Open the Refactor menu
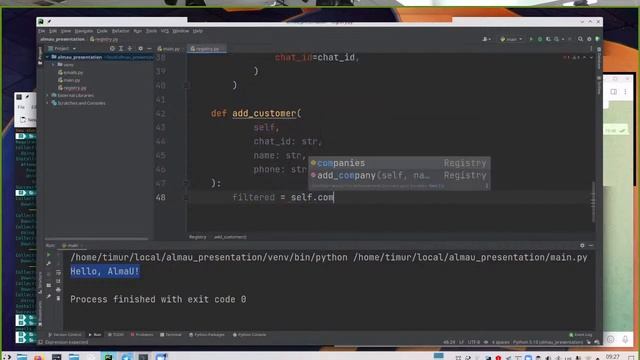Viewport: 640px width, 360px height. click(x=120, y=31)
